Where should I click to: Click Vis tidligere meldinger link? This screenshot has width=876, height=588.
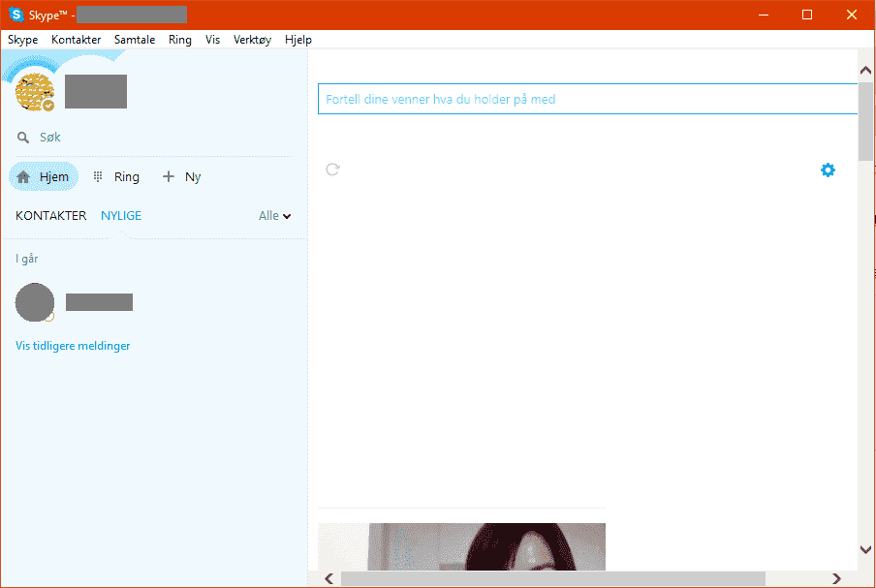[73, 346]
